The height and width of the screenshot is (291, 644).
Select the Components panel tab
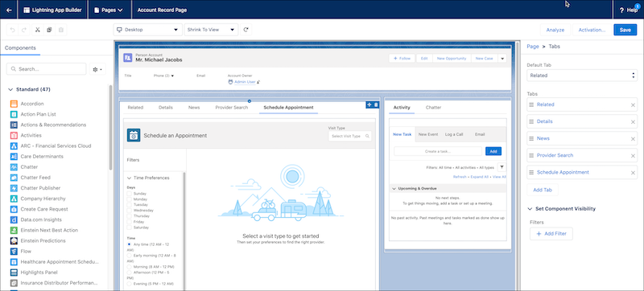tap(20, 48)
